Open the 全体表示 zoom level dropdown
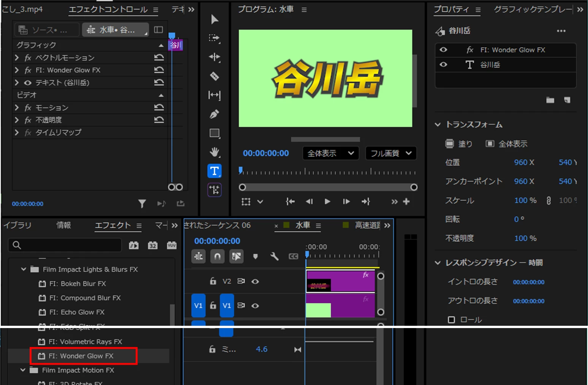 (331, 153)
